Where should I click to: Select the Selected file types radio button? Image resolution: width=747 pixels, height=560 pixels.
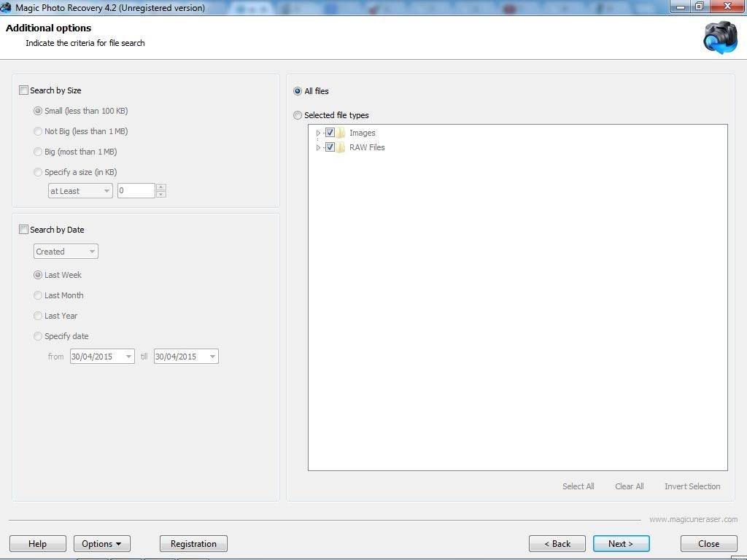(298, 115)
